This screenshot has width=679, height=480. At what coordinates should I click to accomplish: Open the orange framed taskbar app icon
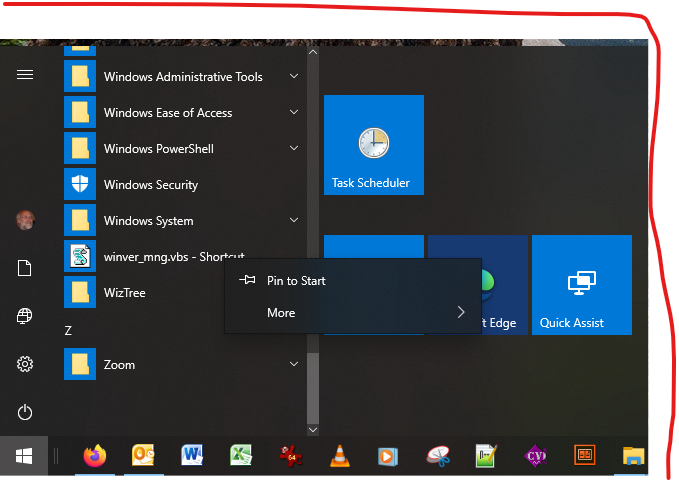coord(585,455)
